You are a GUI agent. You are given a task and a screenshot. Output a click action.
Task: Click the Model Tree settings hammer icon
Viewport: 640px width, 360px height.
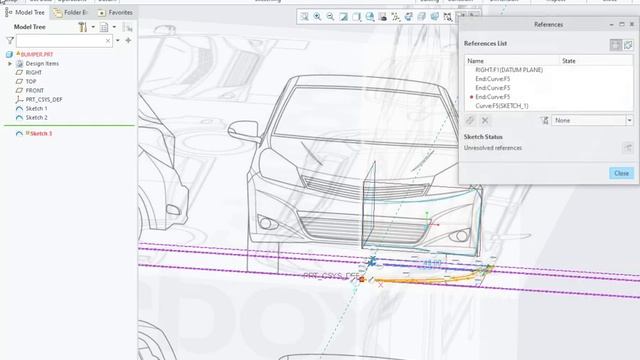point(82,27)
